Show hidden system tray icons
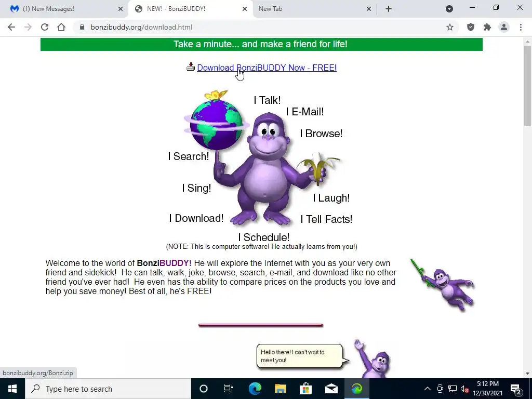 click(428, 389)
